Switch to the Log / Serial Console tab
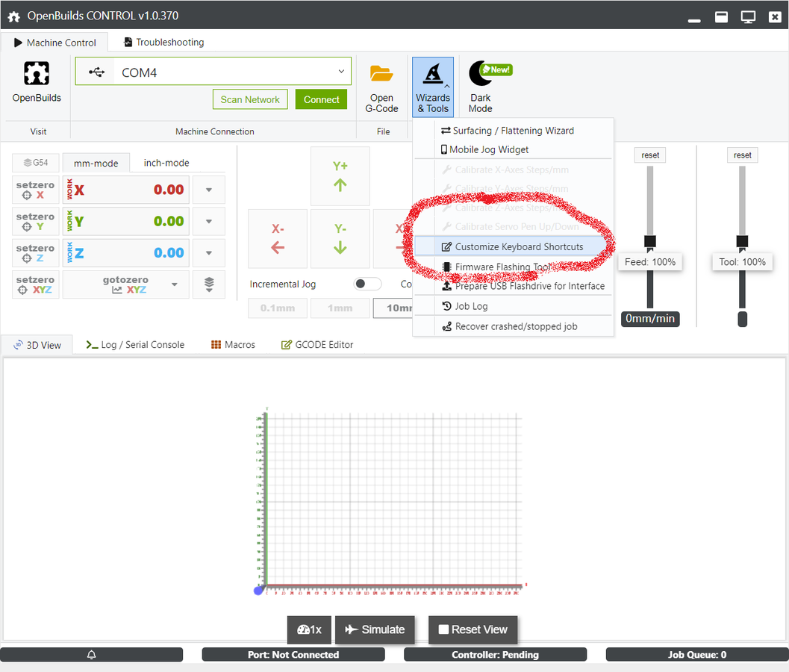Image resolution: width=789 pixels, height=672 pixels. pos(135,344)
